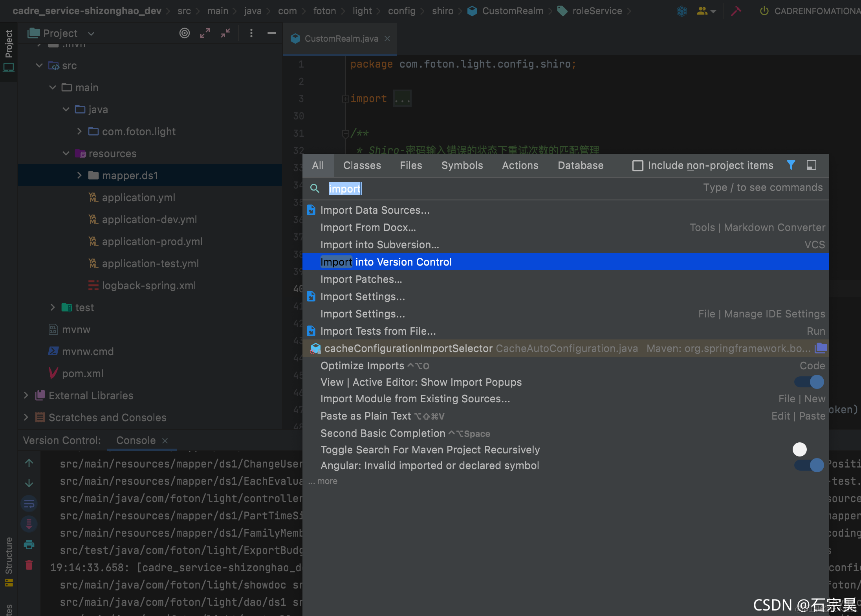Collapse the main folder
This screenshot has width=861, height=616.
coord(53,87)
